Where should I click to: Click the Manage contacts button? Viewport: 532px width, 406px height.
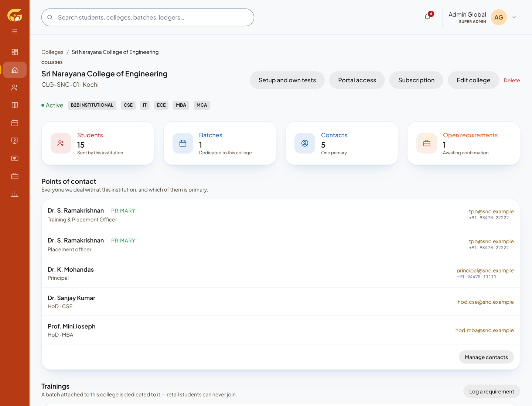tap(486, 357)
